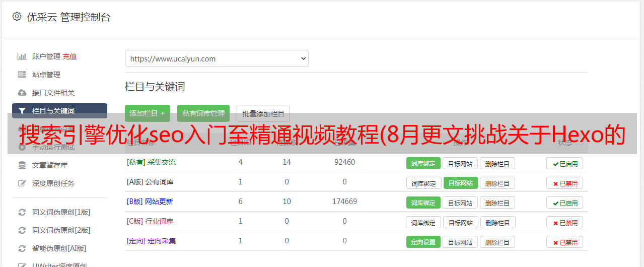This screenshot has height=267, width=644.
Task: Open 文章暂存库 in the sidebar
Action: [x=50, y=165]
